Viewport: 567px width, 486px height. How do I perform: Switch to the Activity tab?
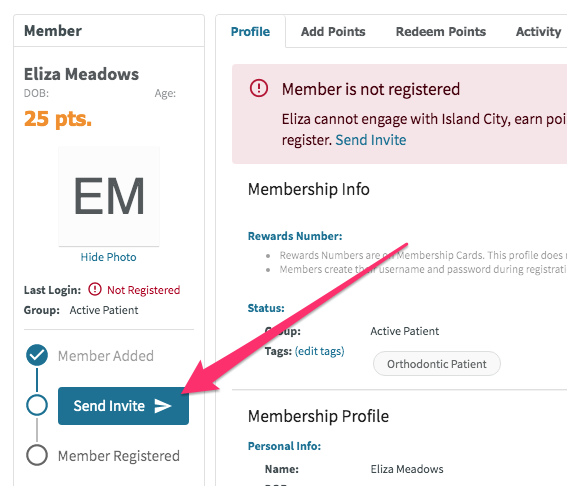(538, 32)
